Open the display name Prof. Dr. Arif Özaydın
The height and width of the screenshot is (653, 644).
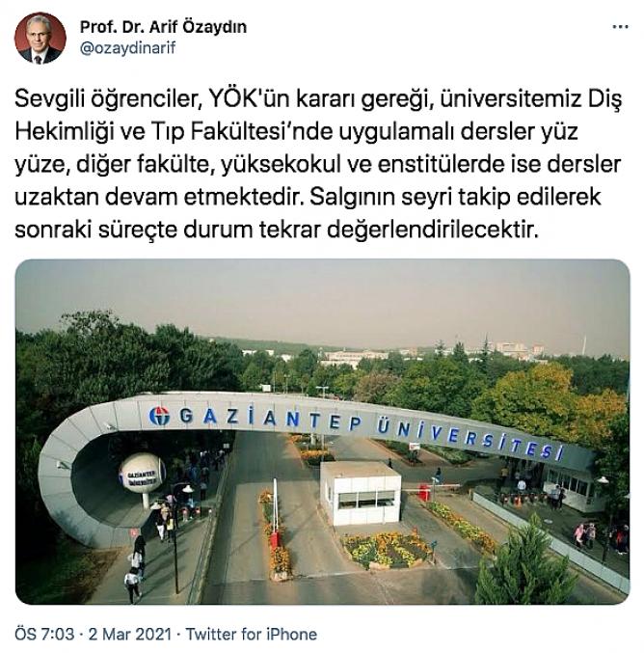[x=163, y=27]
